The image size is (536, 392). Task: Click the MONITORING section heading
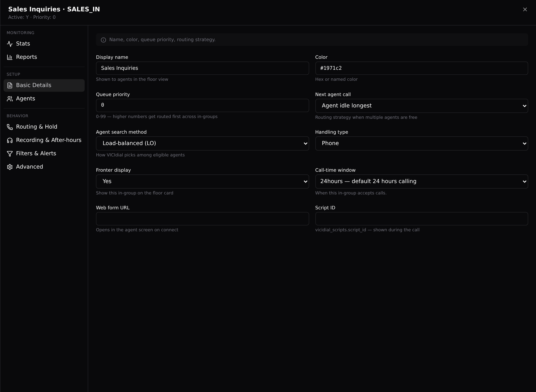tap(20, 33)
